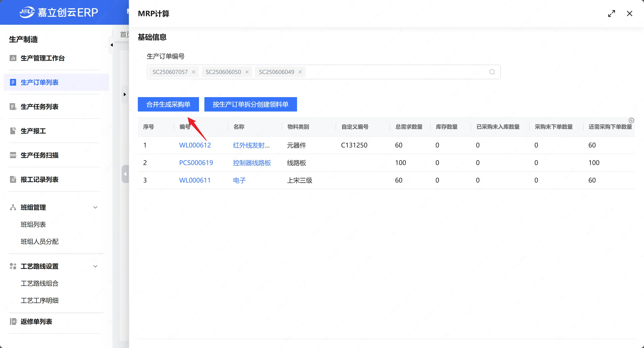Select the 班组人员分配 submenu item
Viewport: 644px width, 348px height.
point(40,241)
